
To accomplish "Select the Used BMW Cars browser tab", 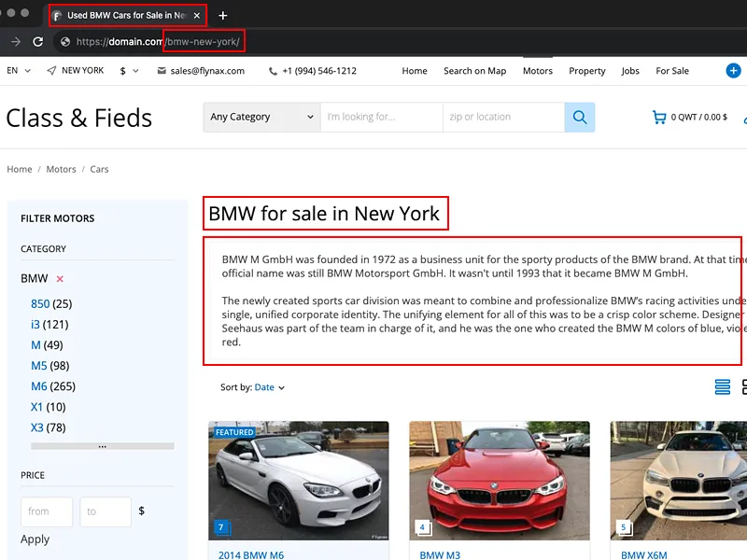I will (x=128, y=16).
